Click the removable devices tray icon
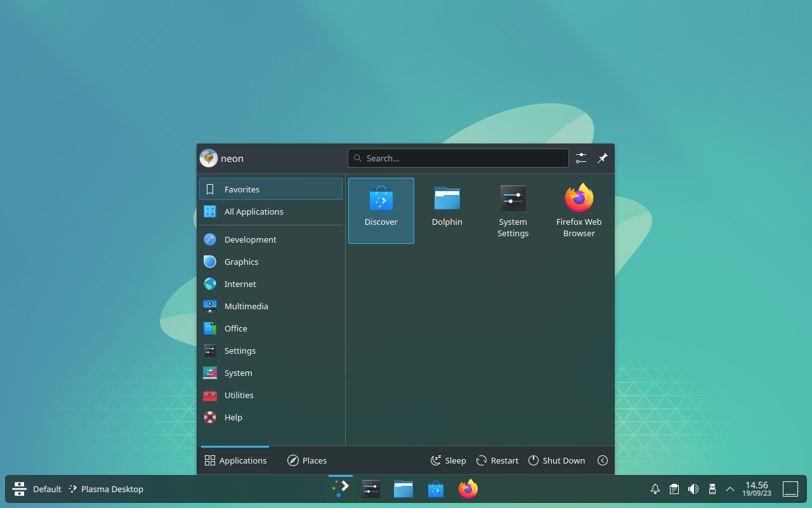 point(712,489)
